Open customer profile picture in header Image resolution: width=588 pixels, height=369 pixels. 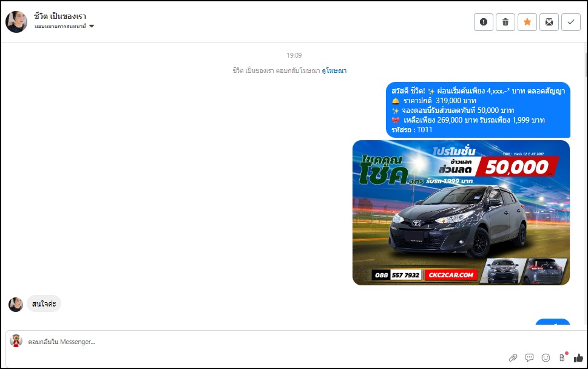coord(16,21)
